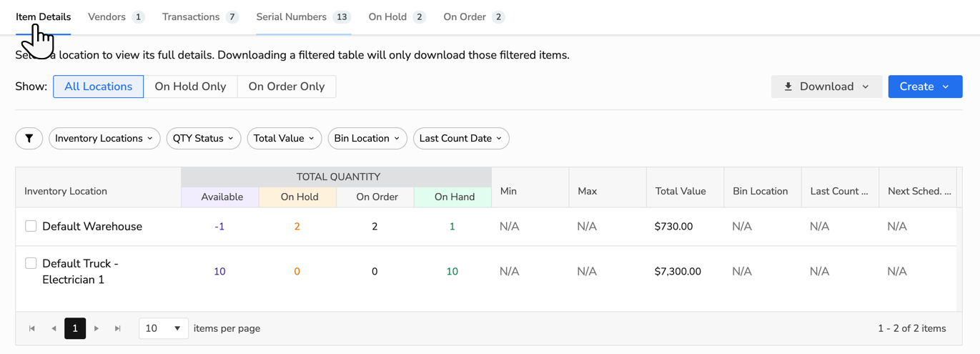Show On Hold Only locations
980x354 pixels.
click(x=190, y=87)
